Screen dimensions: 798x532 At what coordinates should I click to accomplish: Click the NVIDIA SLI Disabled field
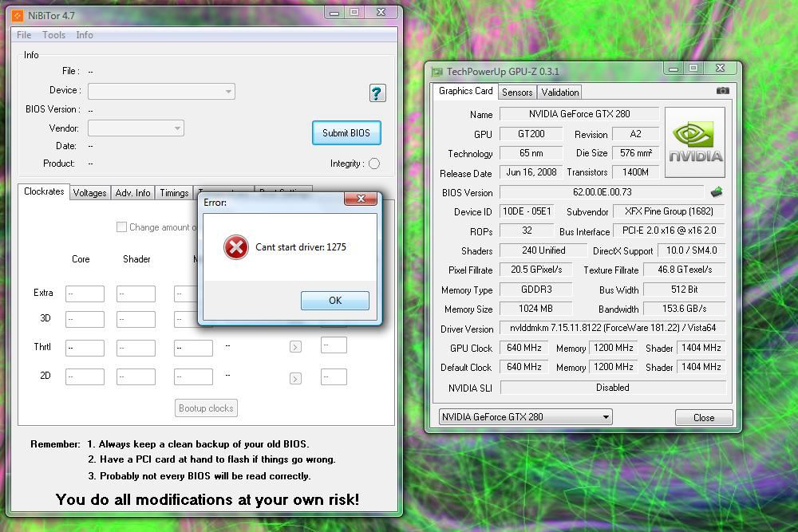pos(613,388)
